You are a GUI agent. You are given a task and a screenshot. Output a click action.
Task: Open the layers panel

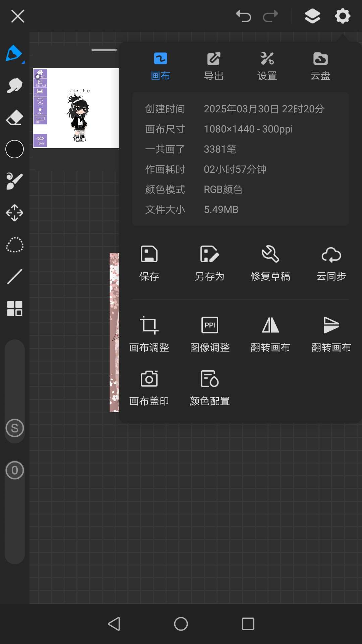pyautogui.click(x=312, y=16)
